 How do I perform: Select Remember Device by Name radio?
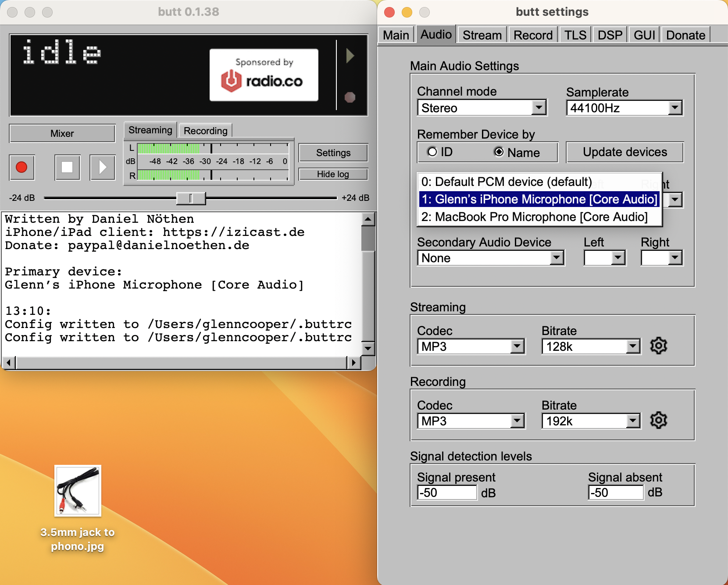(x=517, y=152)
